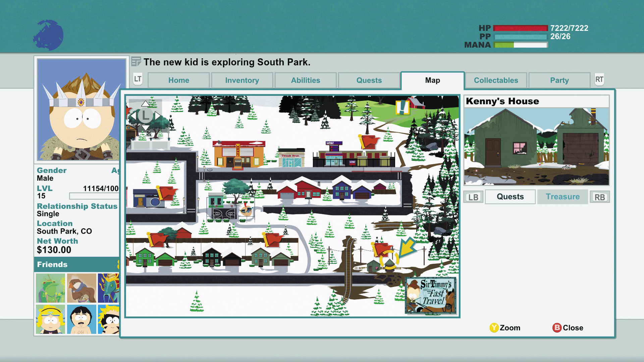Click the level experience progress bar
This screenshot has width=644, height=362.
(x=94, y=196)
